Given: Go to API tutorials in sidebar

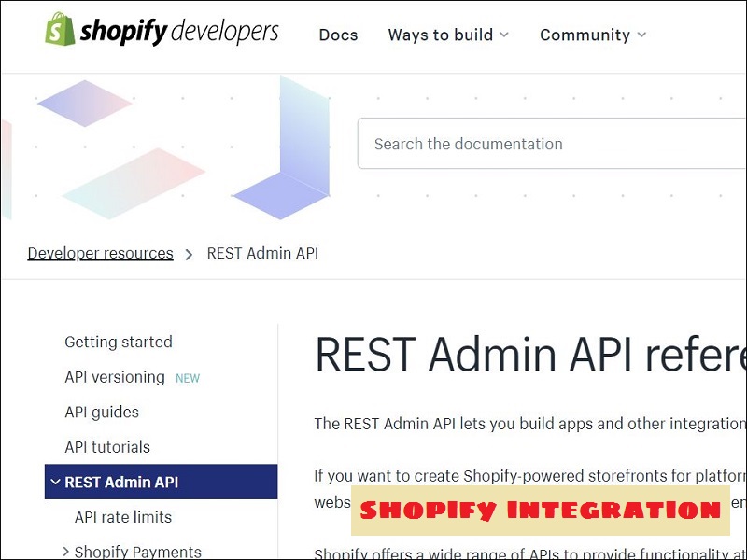Looking at the screenshot, I should click(107, 447).
